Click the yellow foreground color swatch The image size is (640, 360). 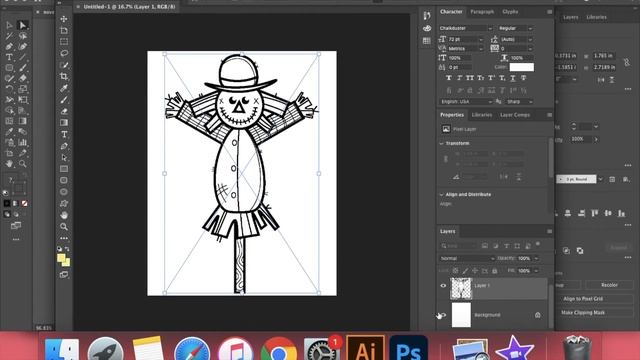61,258
